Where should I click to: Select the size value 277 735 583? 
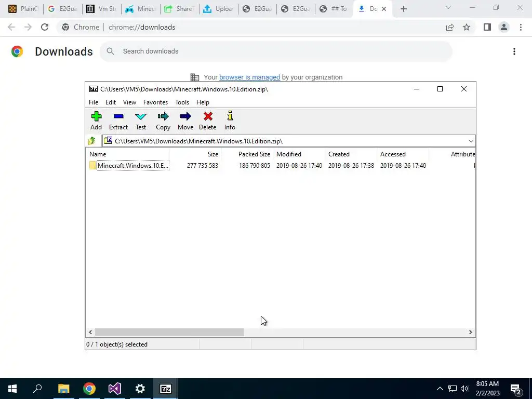203,166
